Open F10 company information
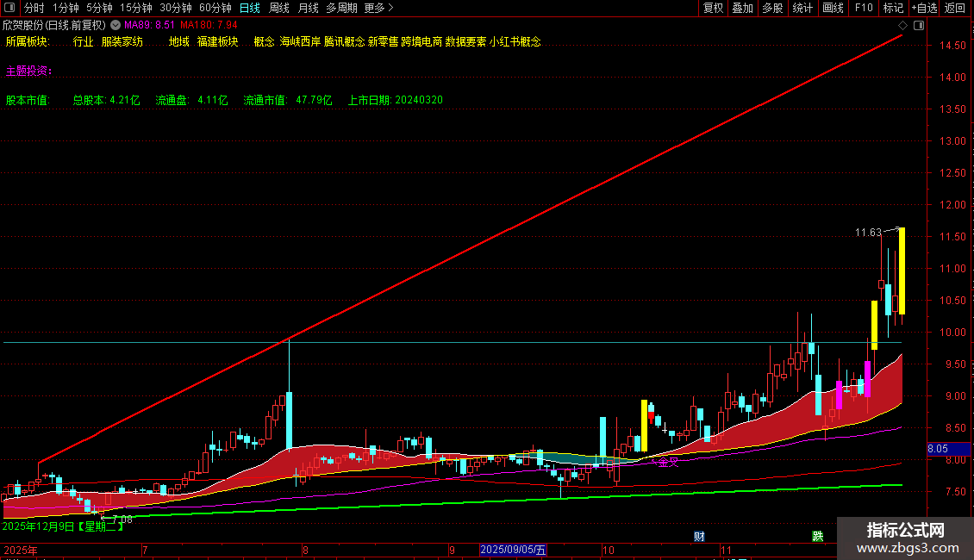974x560 pixels. (864, 8)
